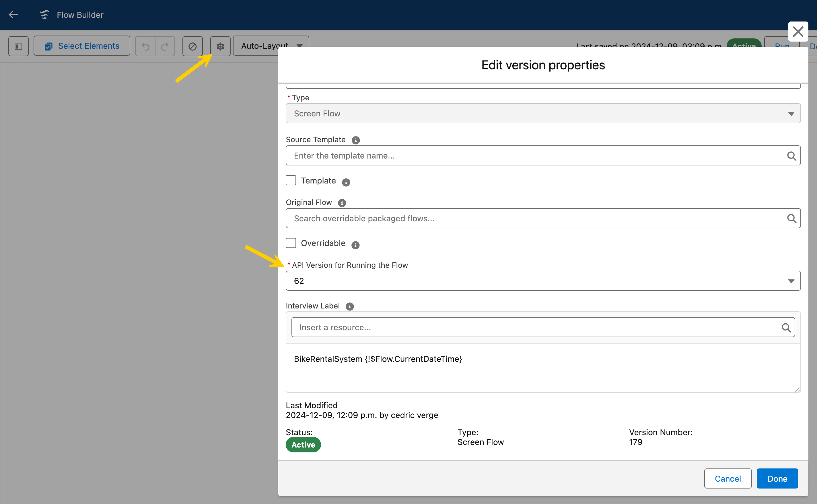Screen dimensions: 817x504
Task: Enable the Template checkbox
Action: [291, 180]
